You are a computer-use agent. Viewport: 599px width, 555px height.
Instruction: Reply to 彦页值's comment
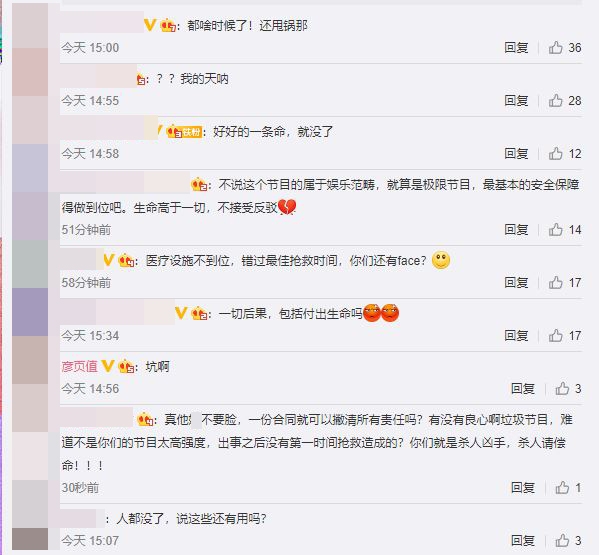point(523,388)
